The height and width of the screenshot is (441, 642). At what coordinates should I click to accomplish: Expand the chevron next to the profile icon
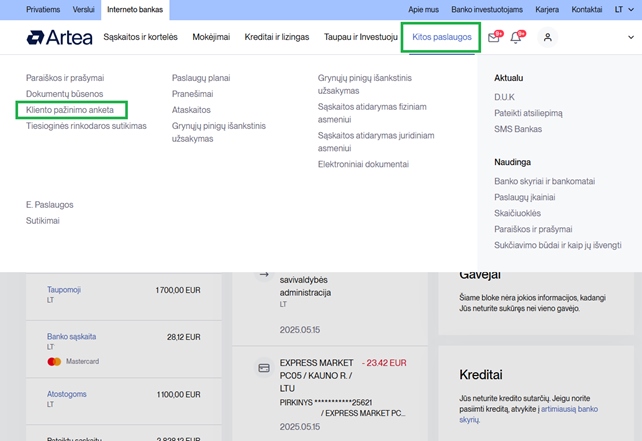pyautogui.click(x=631, y=37)
